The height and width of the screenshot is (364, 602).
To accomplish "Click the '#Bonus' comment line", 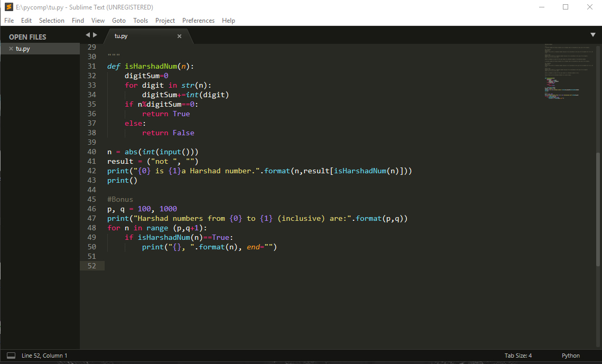I will (120, 199).
